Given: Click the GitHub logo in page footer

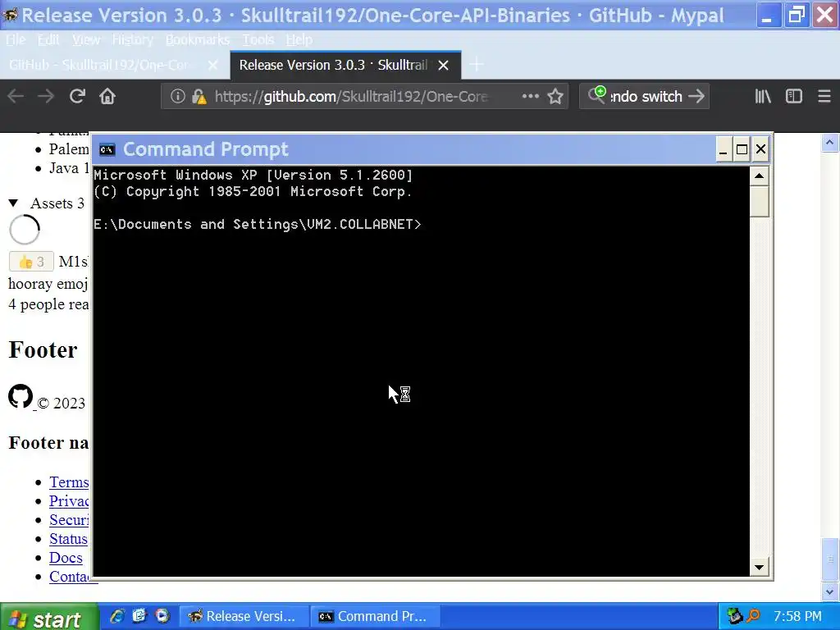Looking at the screenshot, I should [x=21, y=396].
